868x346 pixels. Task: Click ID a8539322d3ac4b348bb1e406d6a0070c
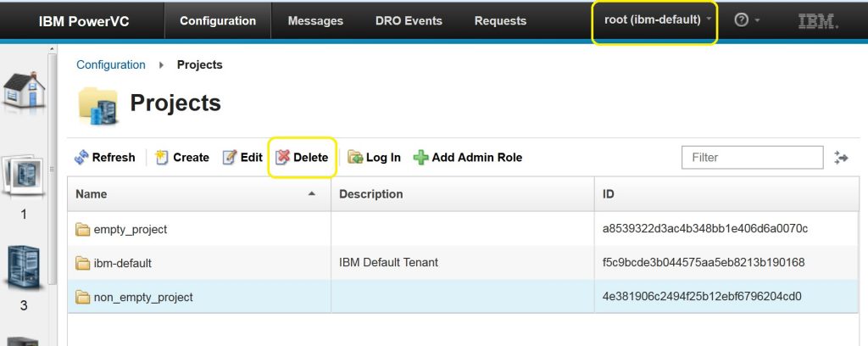[704, 229]
